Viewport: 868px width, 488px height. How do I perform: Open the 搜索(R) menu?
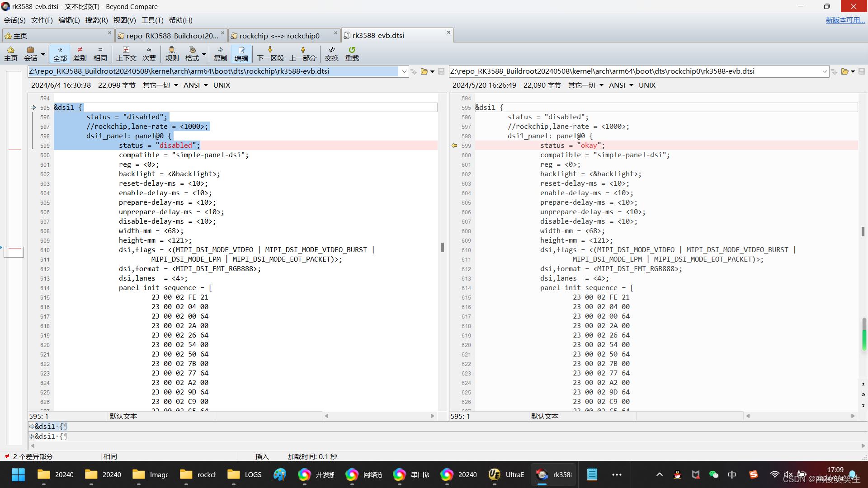click(96, 20)
